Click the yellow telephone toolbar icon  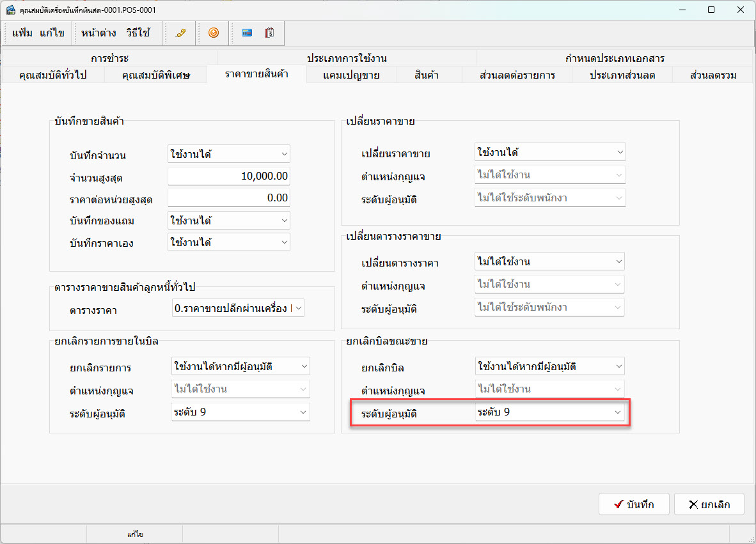[x=180, y=33]
